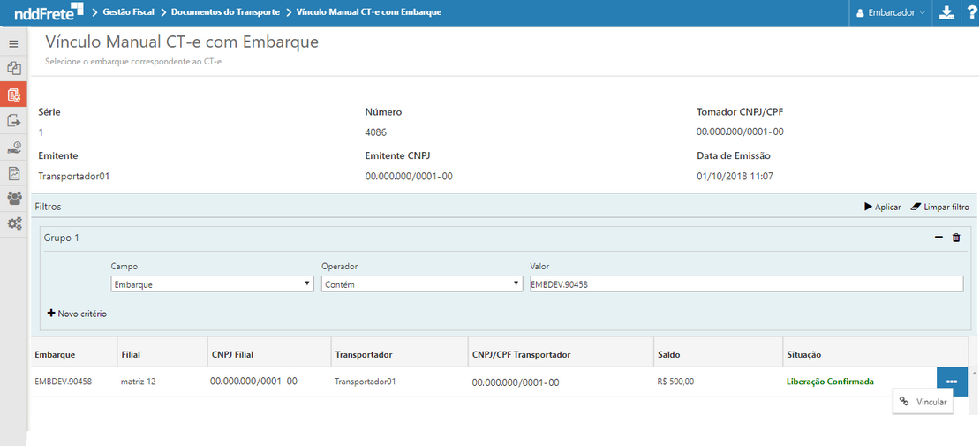980x446 pixels.
Task: Choose Vincular from the row popup menu
Action: point(923,402)
